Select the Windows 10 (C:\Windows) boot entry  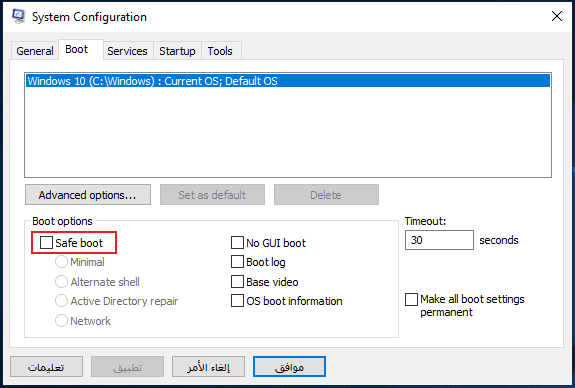(288, 81)
